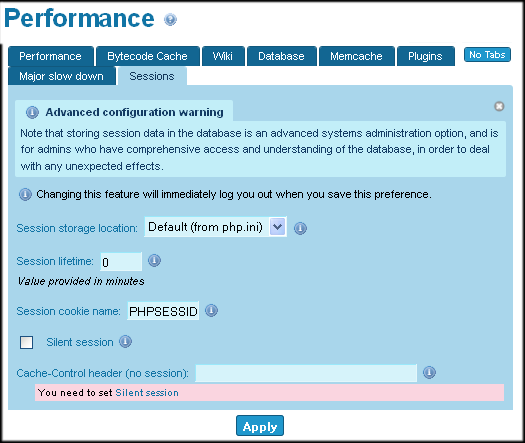
Task: Open the Memcache tab
Action: click(356, 56)
